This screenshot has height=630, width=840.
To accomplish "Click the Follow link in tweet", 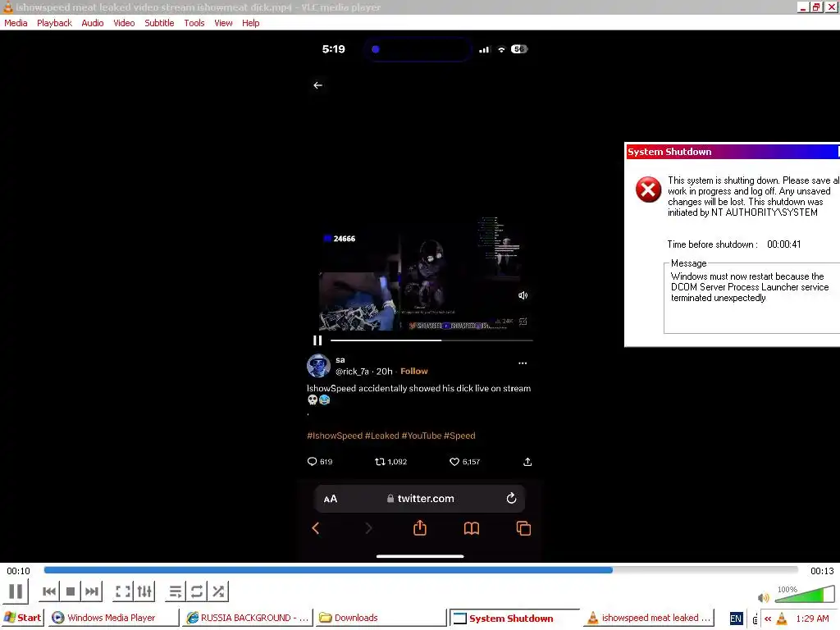I will point(414,372).
